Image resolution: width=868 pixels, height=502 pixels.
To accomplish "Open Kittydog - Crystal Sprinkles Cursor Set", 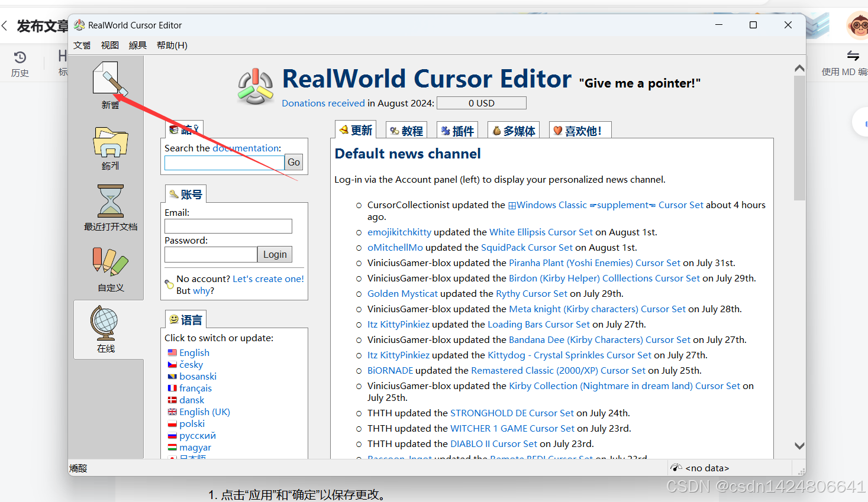I will tap(569, 355).
